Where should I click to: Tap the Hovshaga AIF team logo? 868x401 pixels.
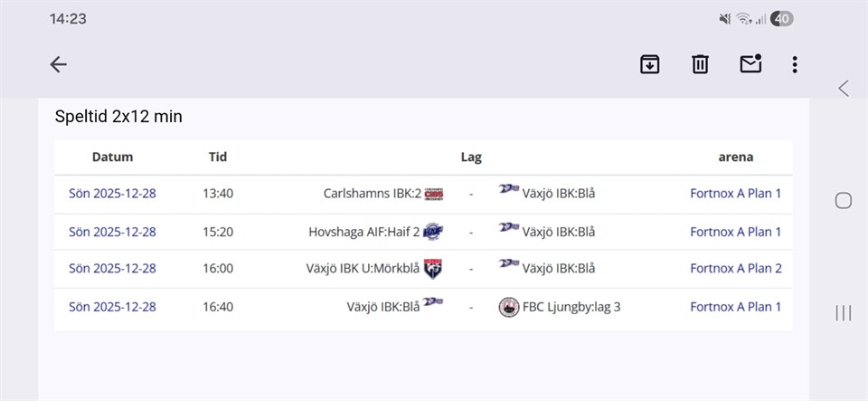click(x=433, y=232)
